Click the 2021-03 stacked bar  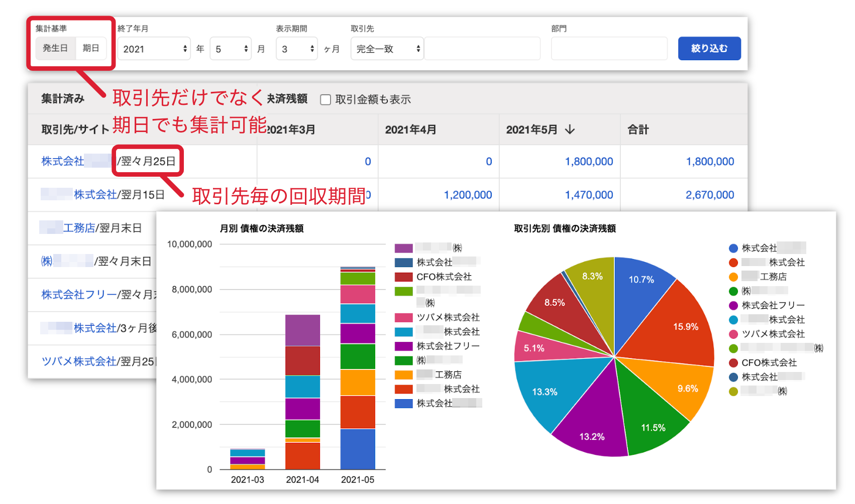[x=248, y=459]
